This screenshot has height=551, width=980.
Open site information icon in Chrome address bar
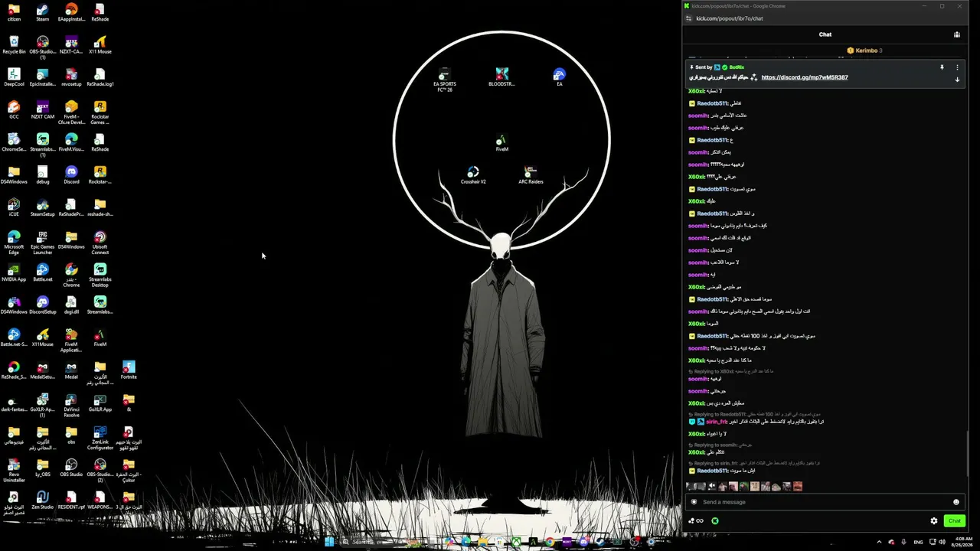click(688, 18)
